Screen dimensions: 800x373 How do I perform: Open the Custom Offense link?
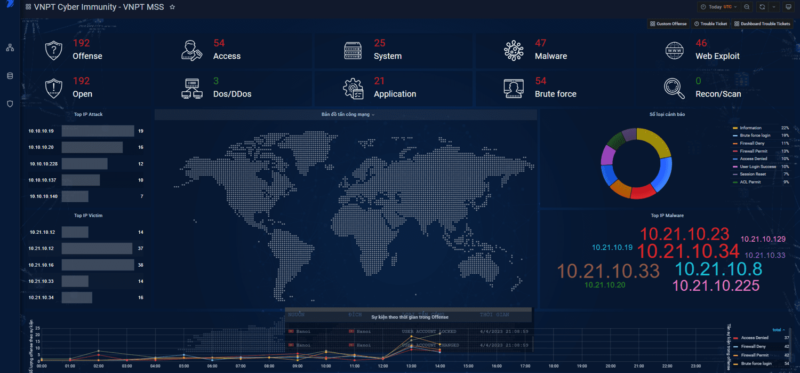pyautogui.click(x=669, y=24)
